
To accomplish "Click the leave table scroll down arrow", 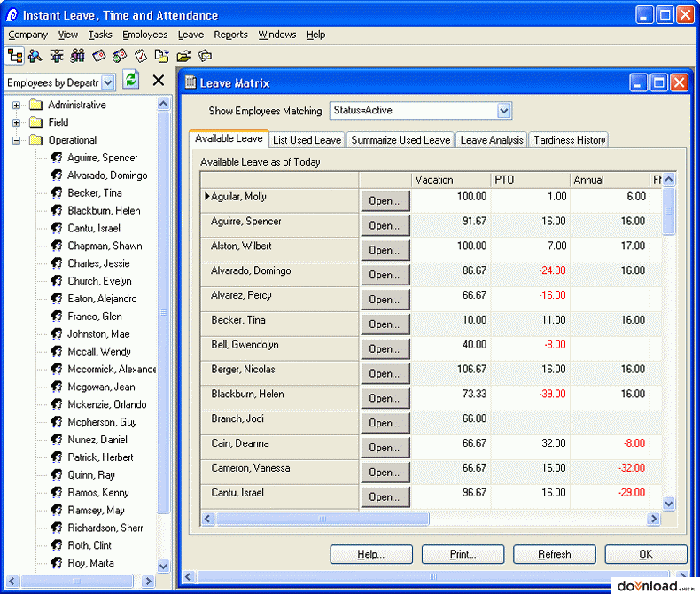I will pos(668,504).
